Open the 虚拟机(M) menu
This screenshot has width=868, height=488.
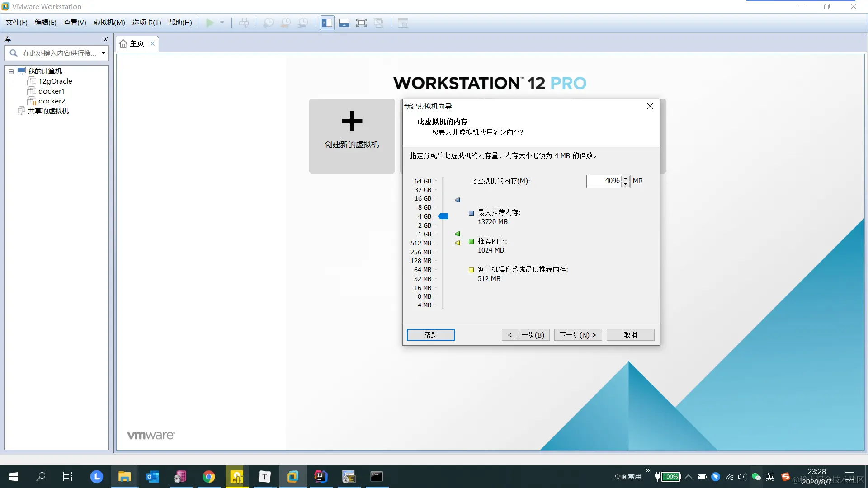point(109,23)
